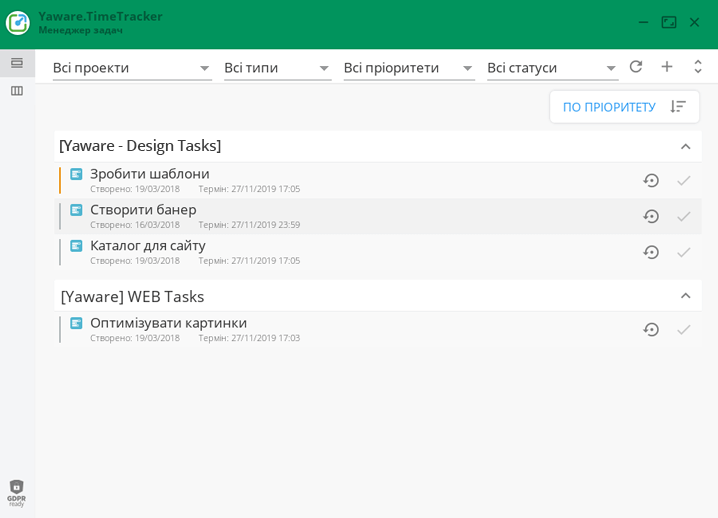Viewport: 718px width, 518px height.
Task: Open history for Оптимізувати картинки task
Action: (651, 330)
